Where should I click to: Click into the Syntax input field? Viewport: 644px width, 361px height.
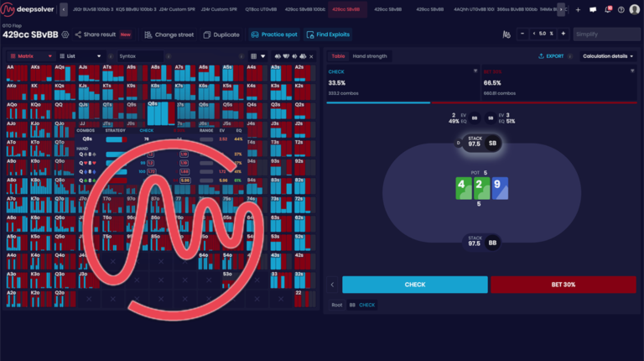point(141,56)
